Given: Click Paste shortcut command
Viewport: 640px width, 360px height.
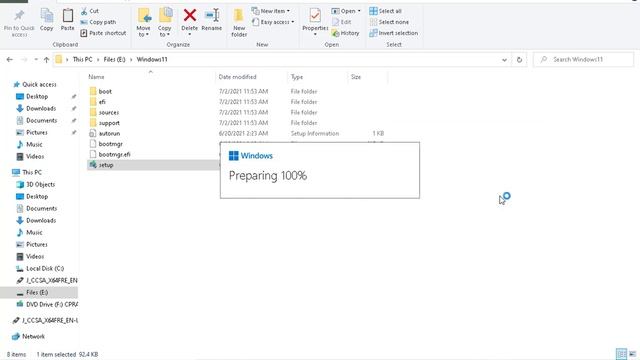Looking at the screenshot, I should tap(103, 33).
